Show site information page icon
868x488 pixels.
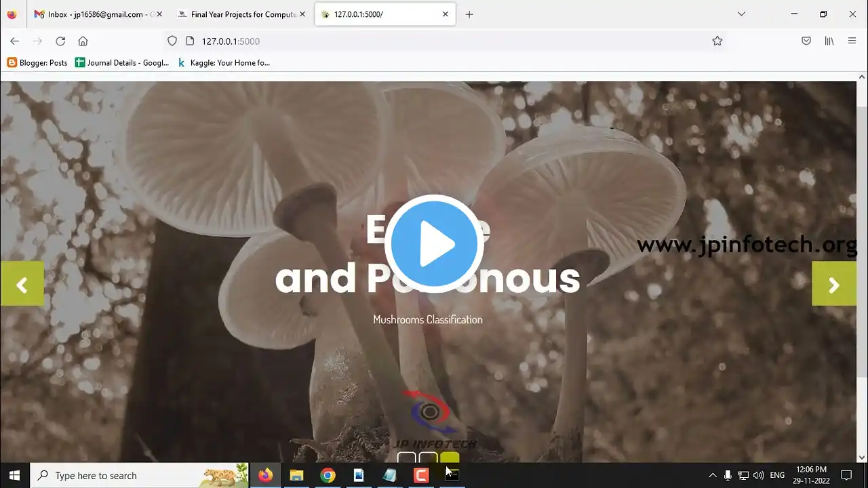[190, 41]
